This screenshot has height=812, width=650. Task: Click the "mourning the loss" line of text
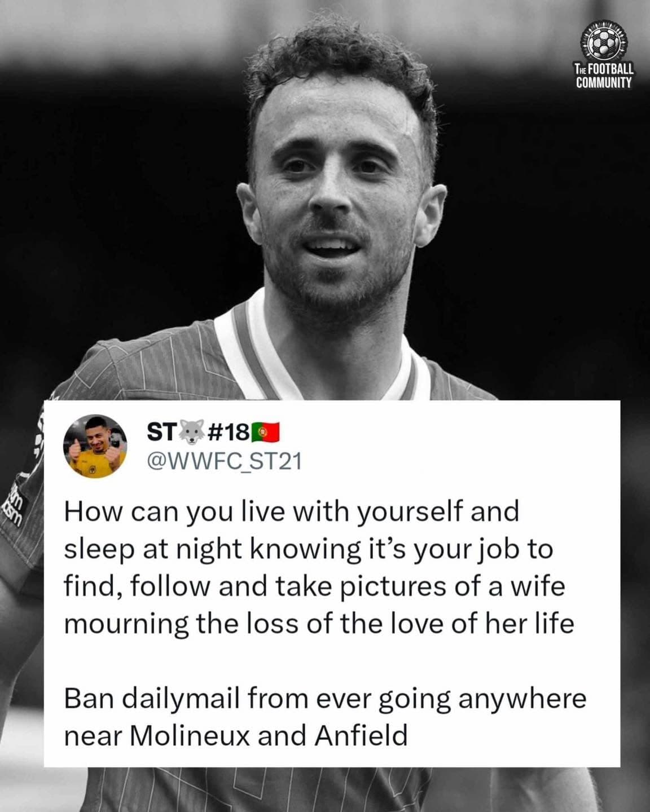(x=319, y=624)
